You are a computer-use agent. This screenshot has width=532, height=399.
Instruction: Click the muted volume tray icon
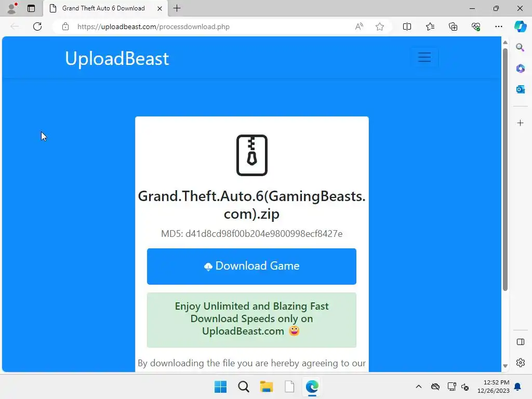[465, 387]
